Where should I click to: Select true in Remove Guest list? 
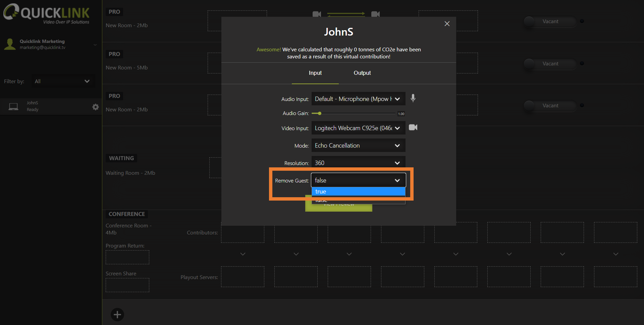point(358,192)
